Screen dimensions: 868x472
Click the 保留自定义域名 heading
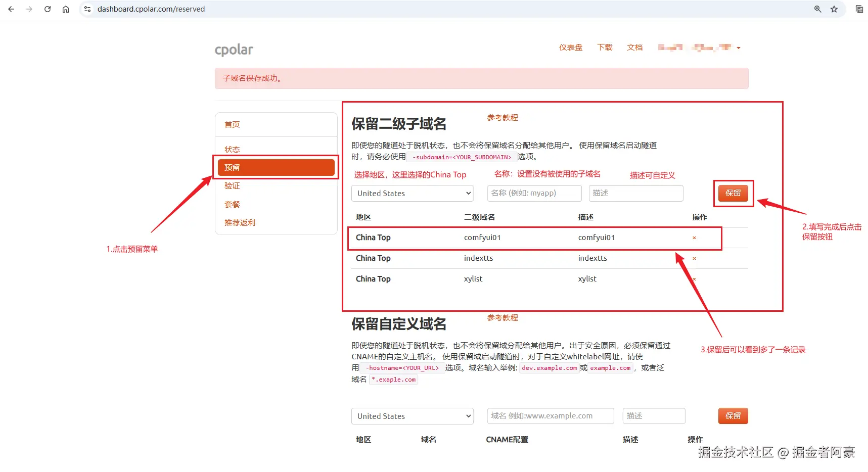[399, 324]
